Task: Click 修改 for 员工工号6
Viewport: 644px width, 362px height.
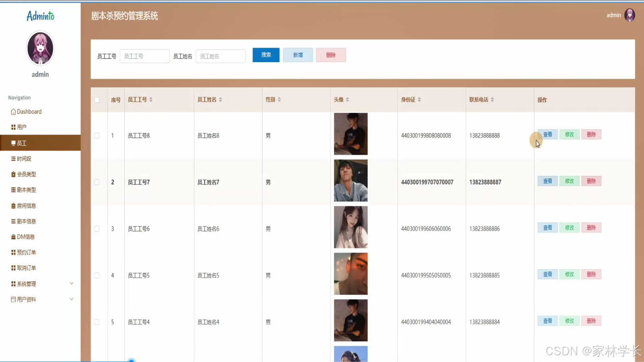Action: pos(570,228)
